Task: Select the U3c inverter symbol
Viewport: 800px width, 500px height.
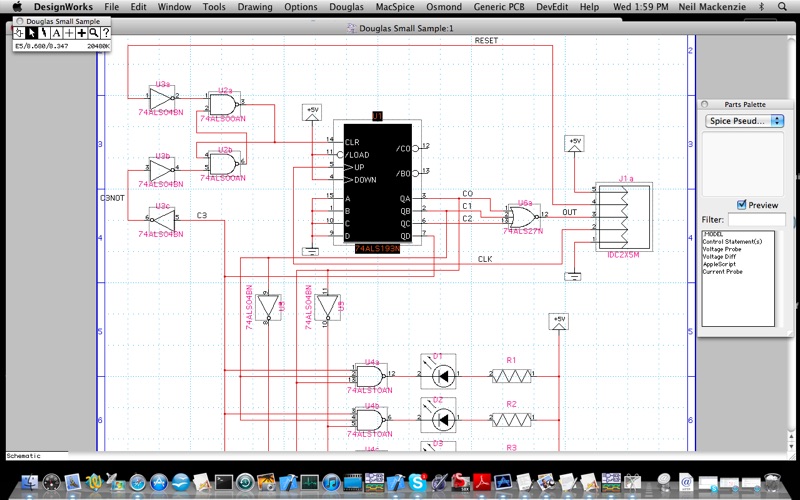Action: tap(162, 218)
